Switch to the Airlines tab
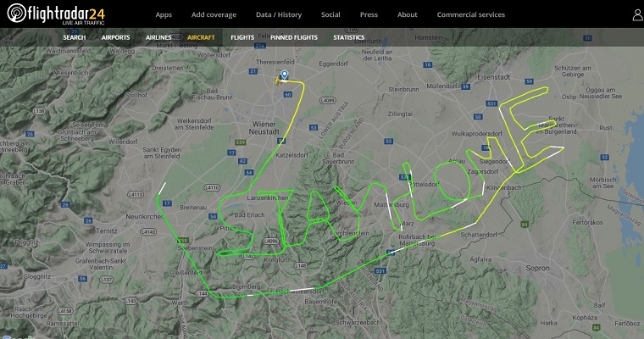644x339 pixels. click(158, 37)
